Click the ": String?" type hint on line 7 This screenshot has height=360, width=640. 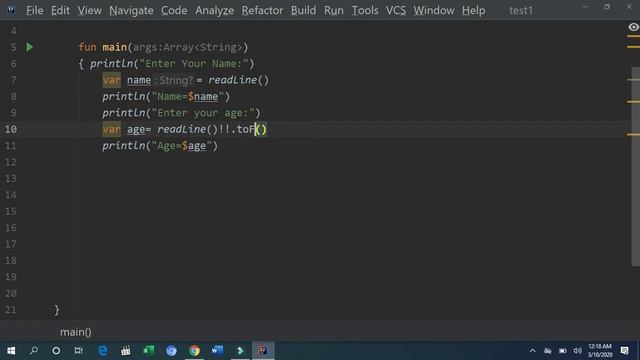(x=173, y=80)
